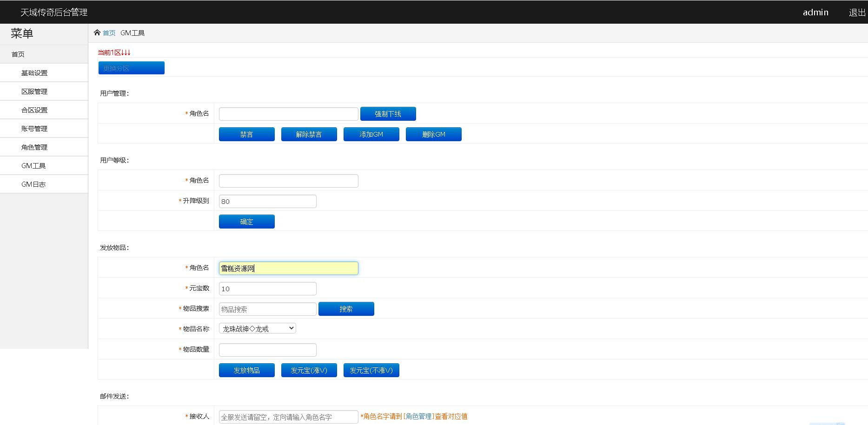Viewport: 868px width, 425px height.
Task: Open 账号管理 from the left menu
Action: click(x=34, y=129)
